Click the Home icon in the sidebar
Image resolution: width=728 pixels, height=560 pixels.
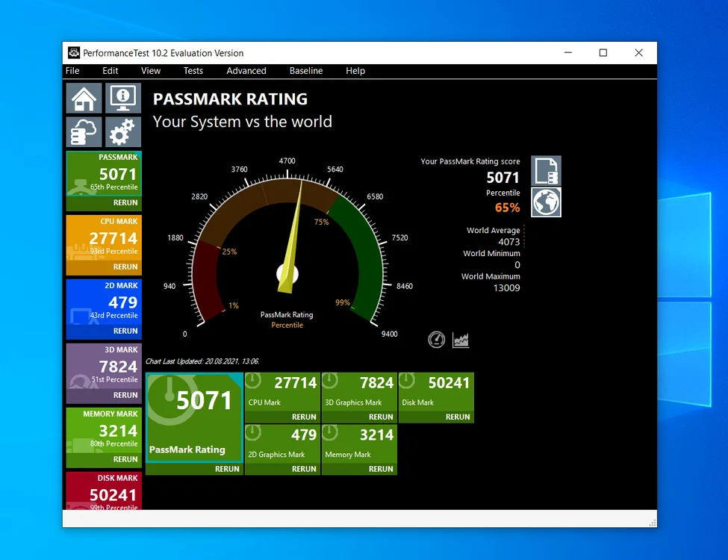pos(84,98)
